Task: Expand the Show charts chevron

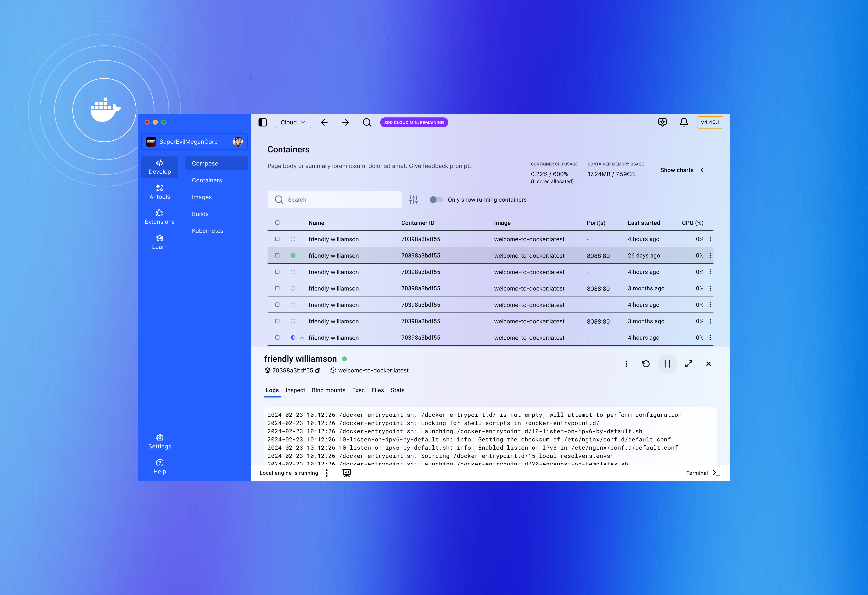Action: [702, 170]
